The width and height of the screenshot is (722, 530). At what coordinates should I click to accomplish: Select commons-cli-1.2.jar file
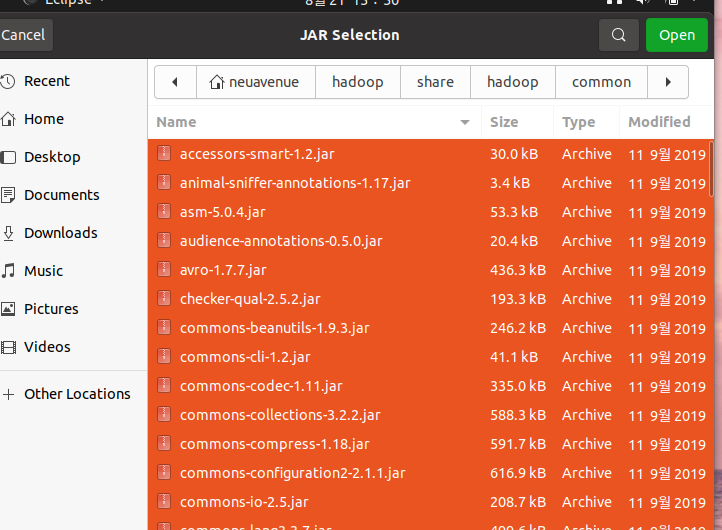(431, 357)
